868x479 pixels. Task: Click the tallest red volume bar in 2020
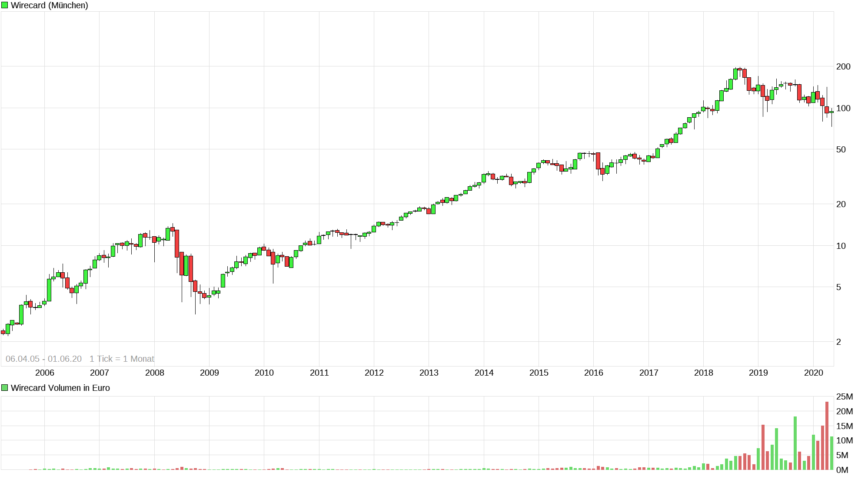coord(827,436)
